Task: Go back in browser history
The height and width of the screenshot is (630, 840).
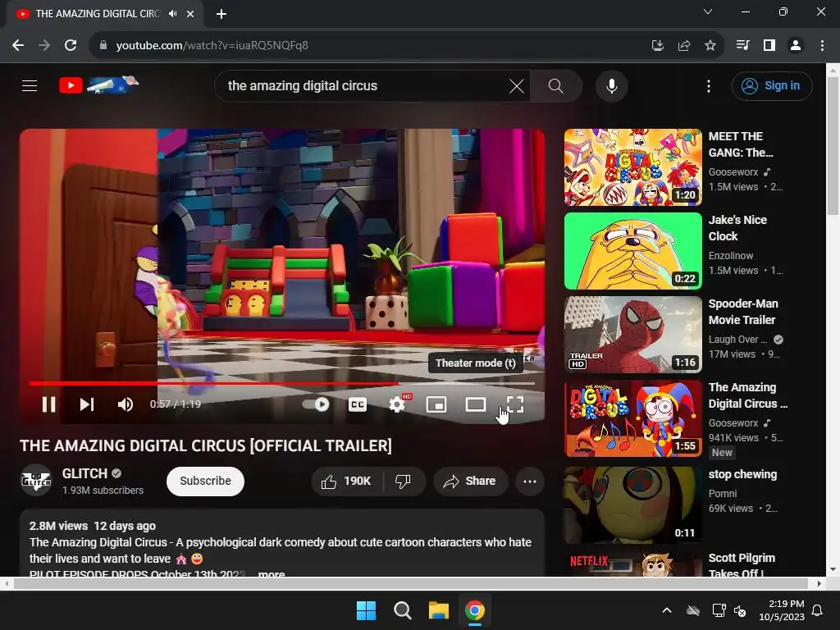Action: [x=18, y=46]
